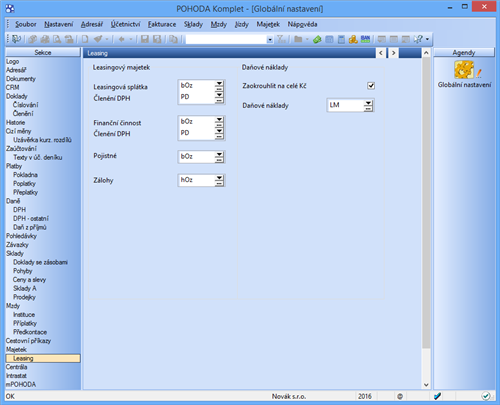The height and width of the screenshot is (405, 500).
Task: Select Daň z příjmů section in sidebar
Action: pyautogui.click(x=30, y=227)
